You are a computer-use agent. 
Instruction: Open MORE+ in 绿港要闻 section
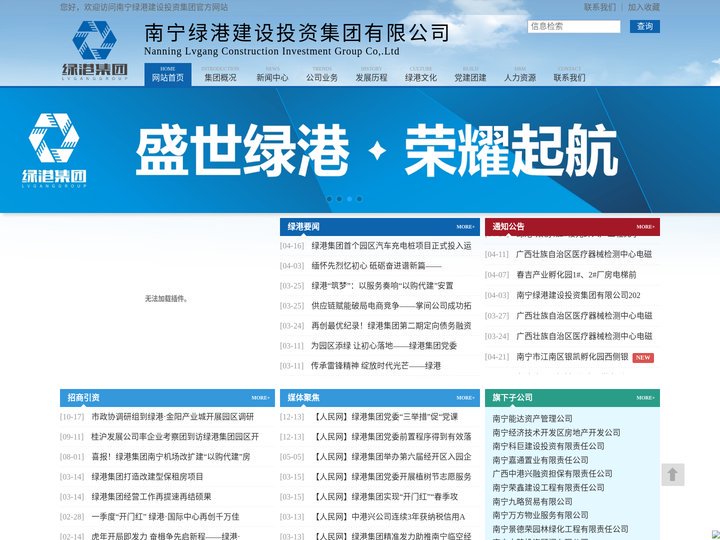466,227
